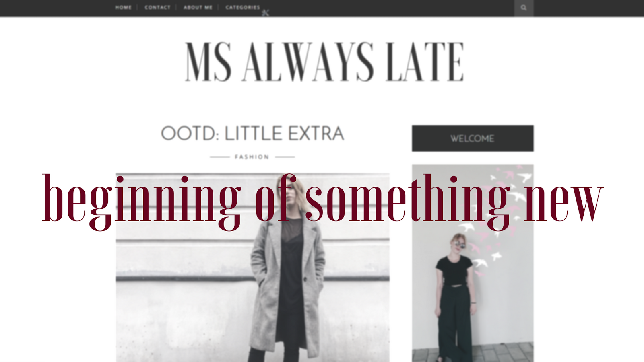Click the 'MS' letters in the blog header

click(208, 62)
